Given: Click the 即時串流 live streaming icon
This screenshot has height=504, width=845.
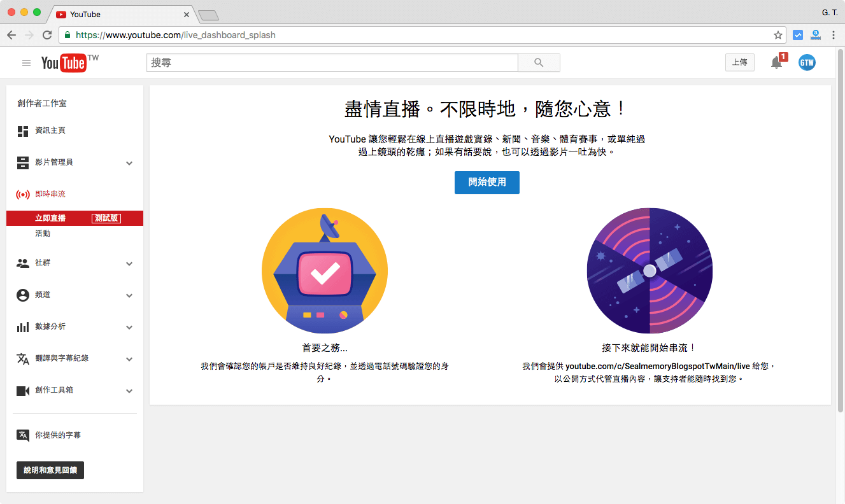Looking at the screenshot, I should 22,193.
